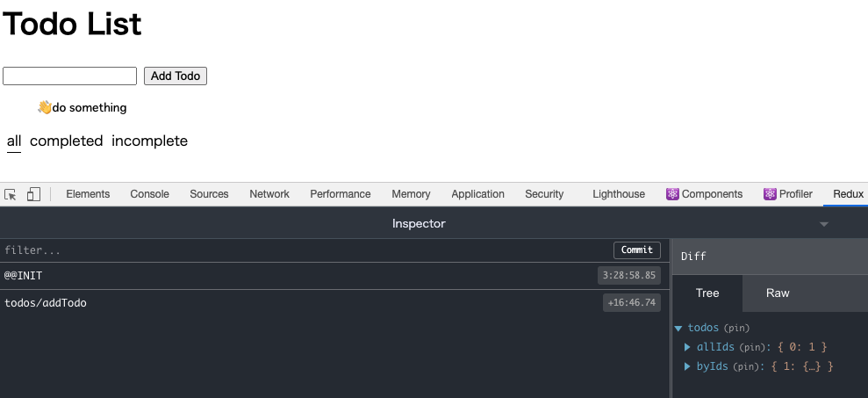Expand the allIds tree node
This screenshot has width=868, height=398.
(x=688, y=347)
